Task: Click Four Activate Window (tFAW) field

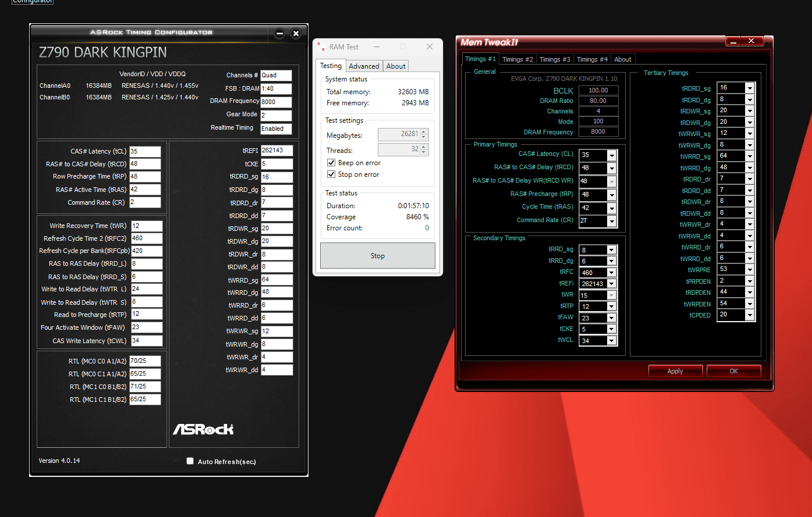Action: tap(147, 327)
